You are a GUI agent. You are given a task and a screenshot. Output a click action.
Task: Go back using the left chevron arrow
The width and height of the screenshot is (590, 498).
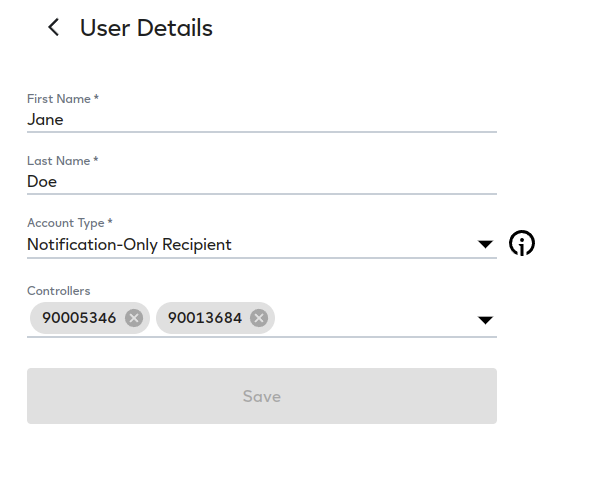pos(53,27)
